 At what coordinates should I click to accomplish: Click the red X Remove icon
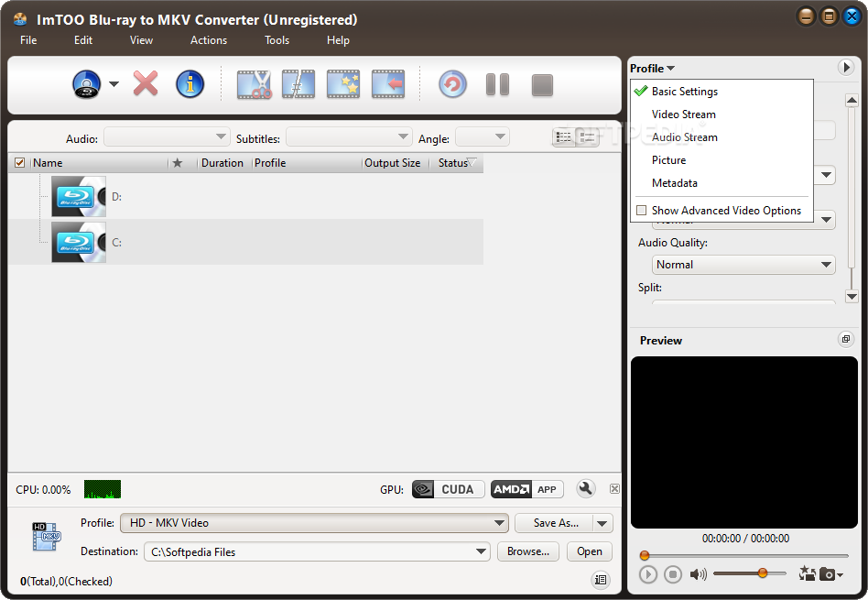tap(146, 83)
